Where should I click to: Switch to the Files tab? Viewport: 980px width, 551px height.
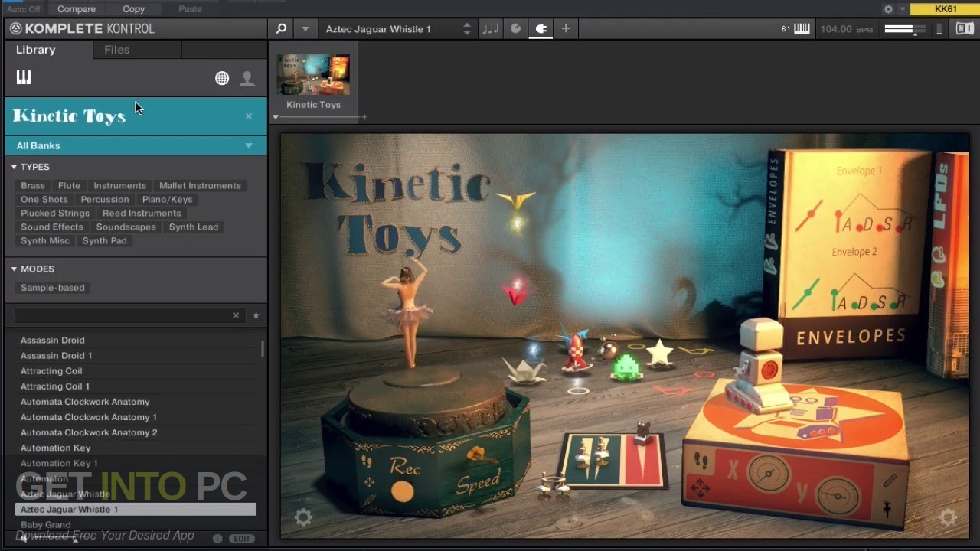[117, 50]
